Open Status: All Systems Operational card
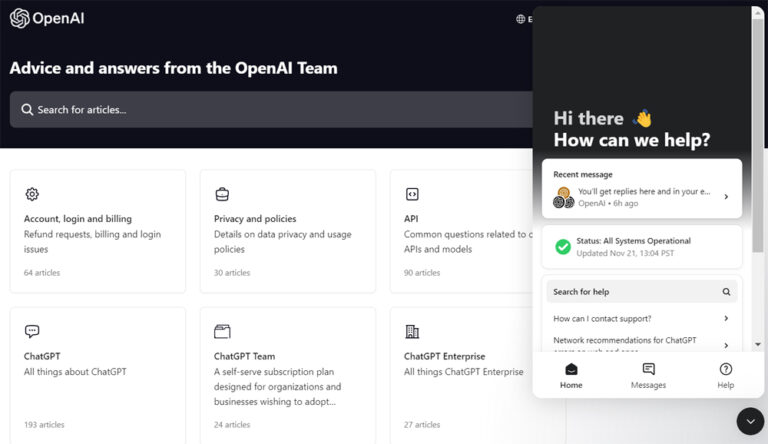This screenshot has height=444, width=768. pyautogui.click(x=642, y=247)
